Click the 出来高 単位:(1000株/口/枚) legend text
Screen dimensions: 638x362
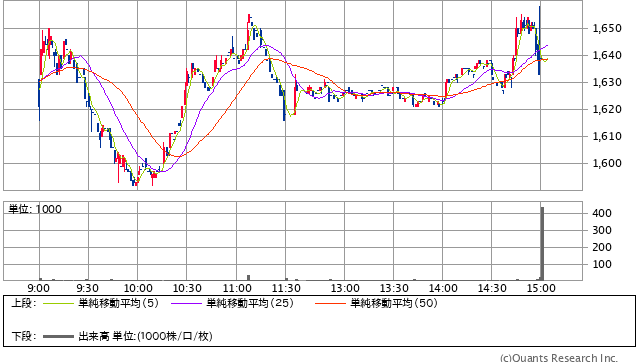click(x=145, y=336)
